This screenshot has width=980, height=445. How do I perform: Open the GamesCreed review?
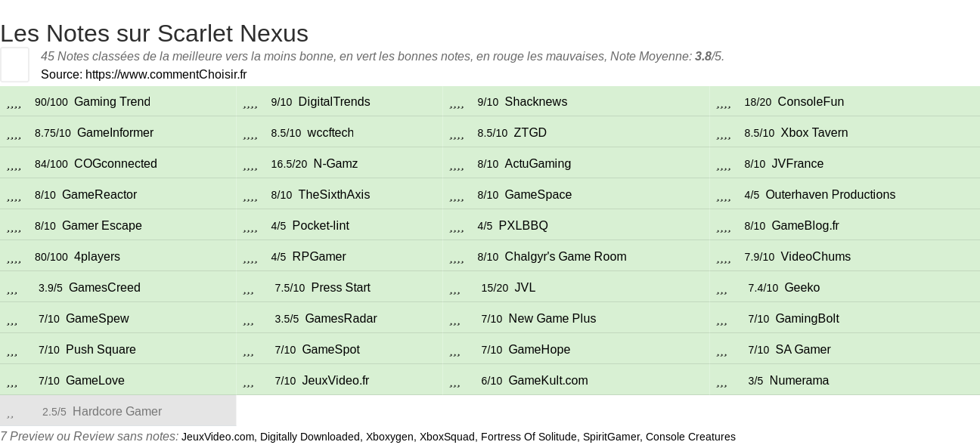[x=104, y=288]
